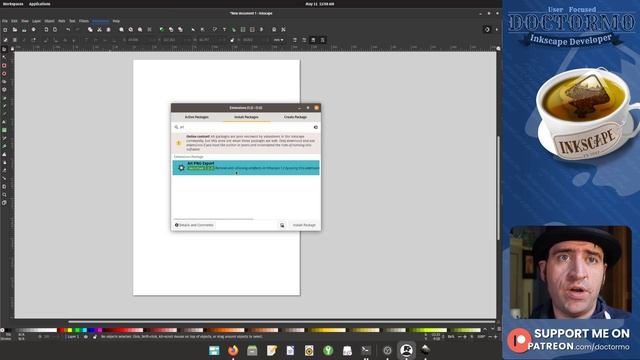Click the Open document toolbar icon
Viewport: 640px width, 360px height.
point(15,30)
